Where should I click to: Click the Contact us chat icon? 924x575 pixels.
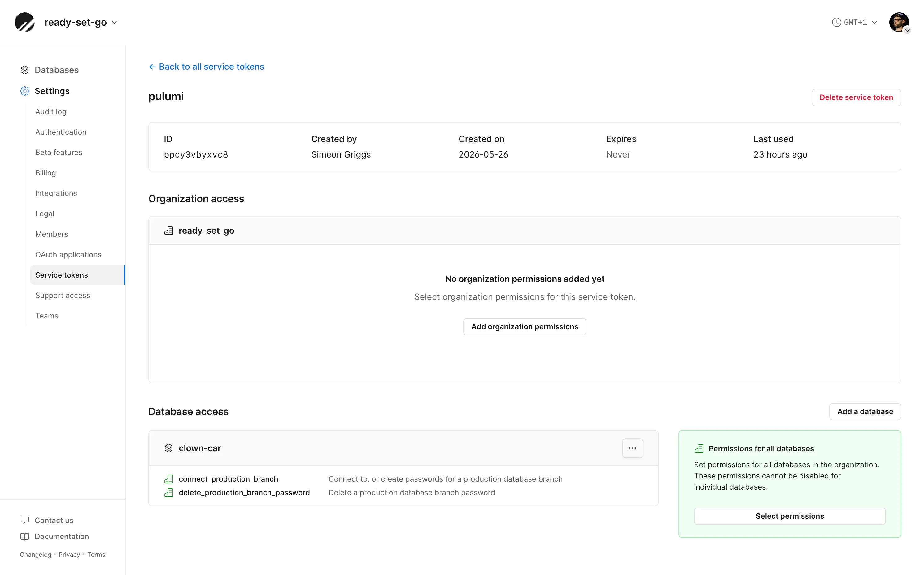(x=25, y=520)
